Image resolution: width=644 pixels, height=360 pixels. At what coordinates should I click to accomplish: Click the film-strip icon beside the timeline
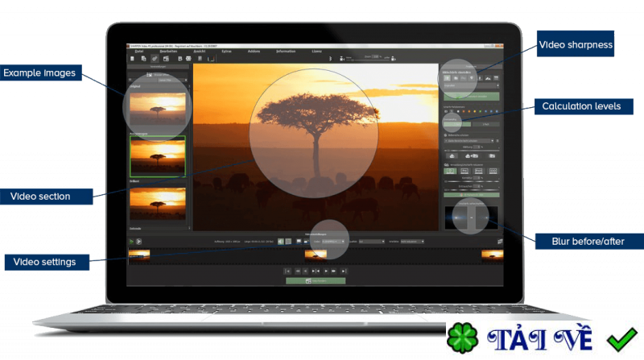click(x=500, y=242)
